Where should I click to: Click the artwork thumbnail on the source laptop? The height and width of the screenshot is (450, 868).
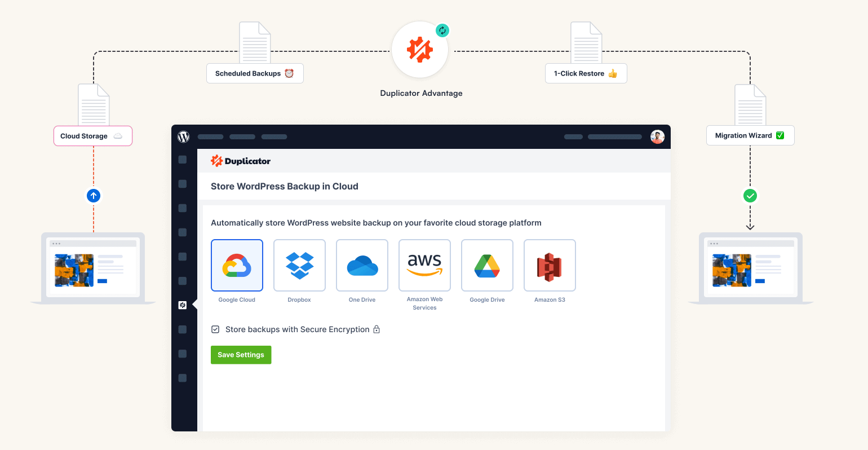tap(74, 270)
